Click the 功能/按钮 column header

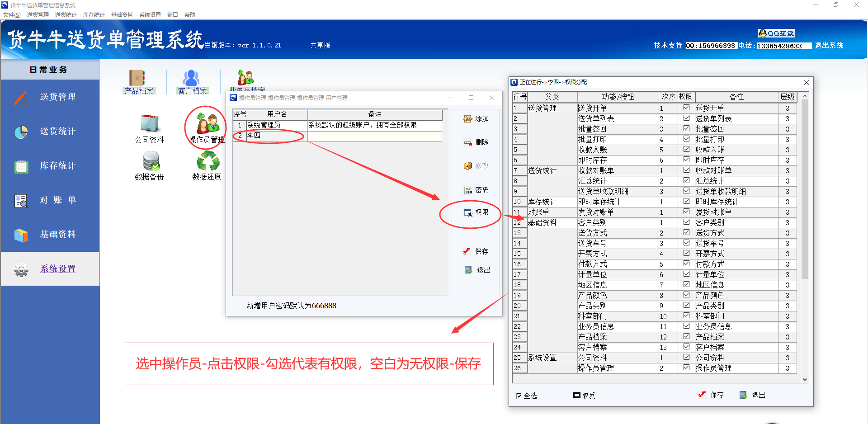[618, 97]
